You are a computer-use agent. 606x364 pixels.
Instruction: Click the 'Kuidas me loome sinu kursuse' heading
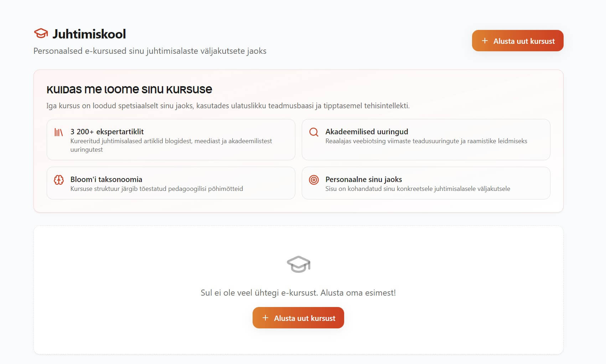[x=129, y=89]
